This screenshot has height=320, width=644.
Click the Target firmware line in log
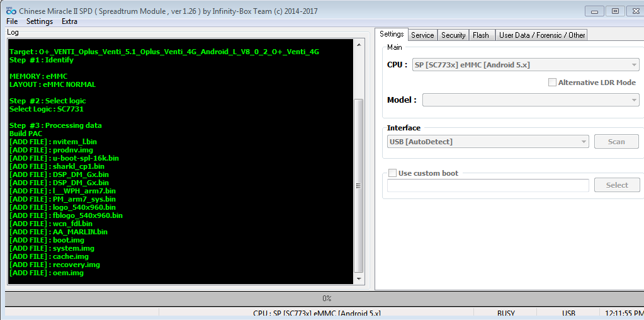coord(164,52)
